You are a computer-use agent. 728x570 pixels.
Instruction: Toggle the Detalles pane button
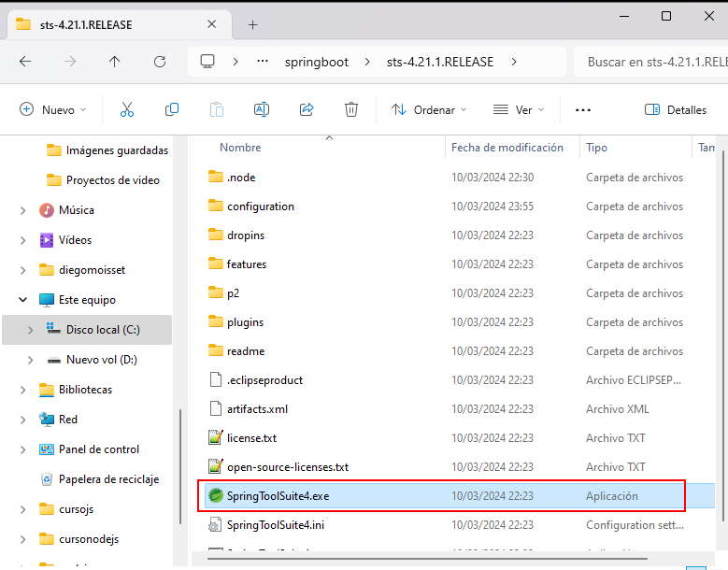(676, 109)
